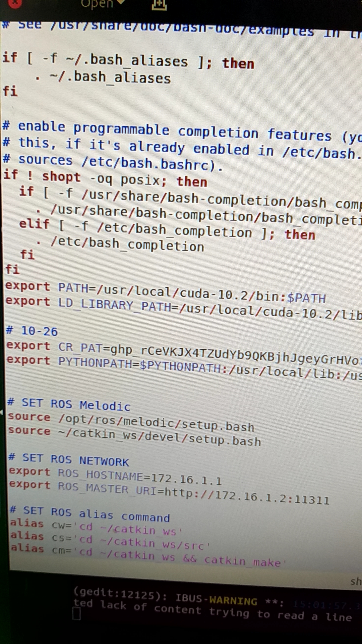Expand the dropdown arrow beside Open
This screenshot has width=362, height=644.
[121, 3]
